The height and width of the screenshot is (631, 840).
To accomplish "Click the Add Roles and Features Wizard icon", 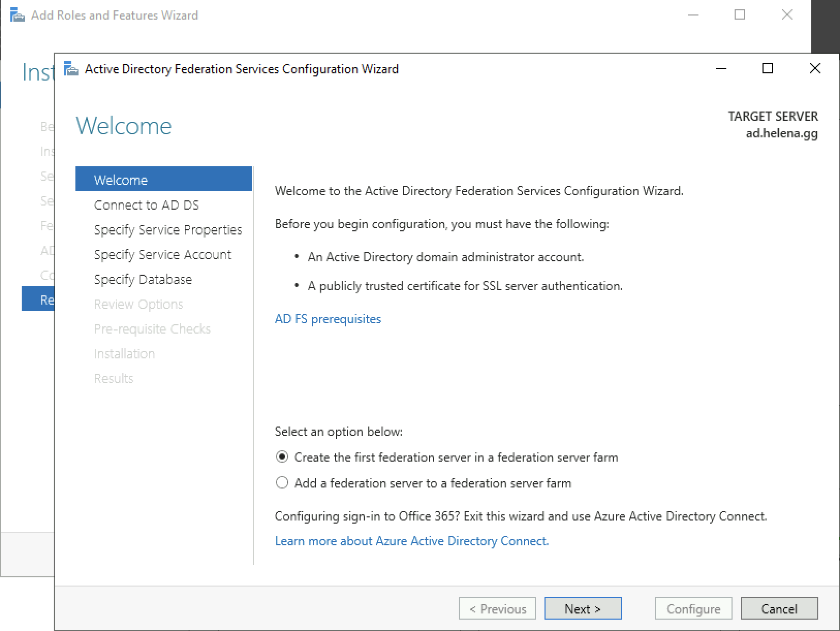I will click(x=17, y=15).
